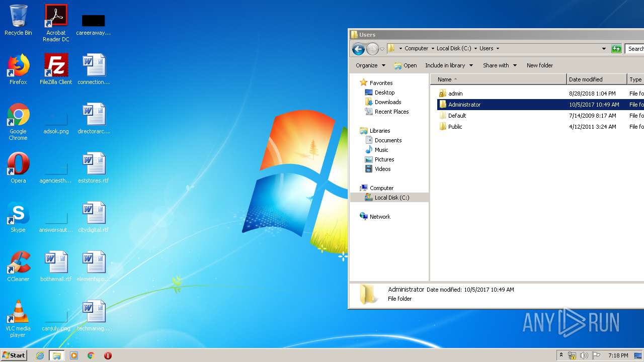The image size is (644, 362).
Task: Select the techmanag document on desktop
Action: [94, 316]
